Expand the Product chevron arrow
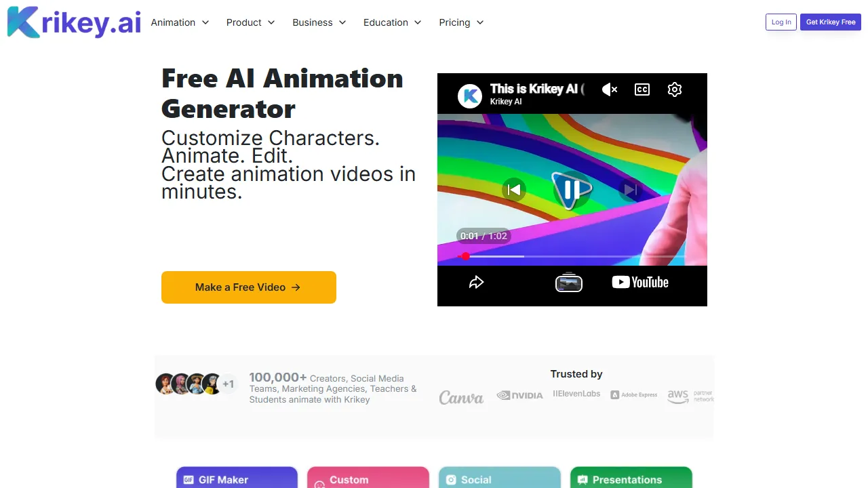The height and width of the screenshot is (488, 868). tap(271, 22)
